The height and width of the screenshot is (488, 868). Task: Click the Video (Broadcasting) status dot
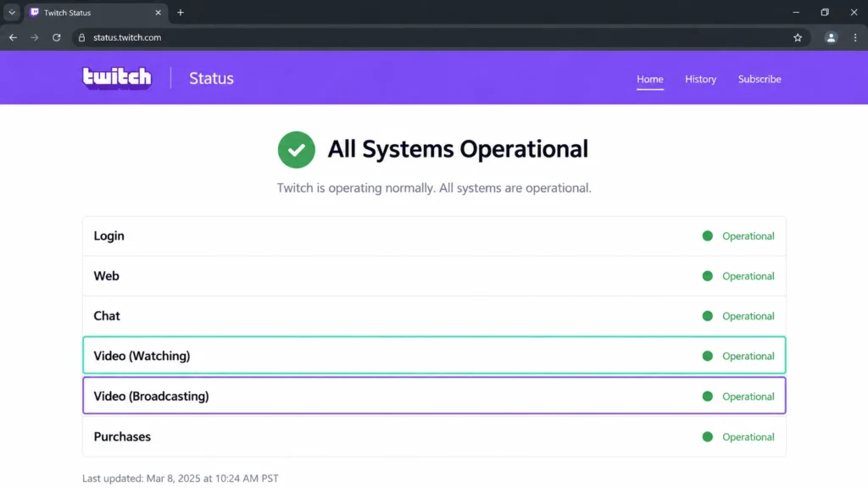pos(708,396)
